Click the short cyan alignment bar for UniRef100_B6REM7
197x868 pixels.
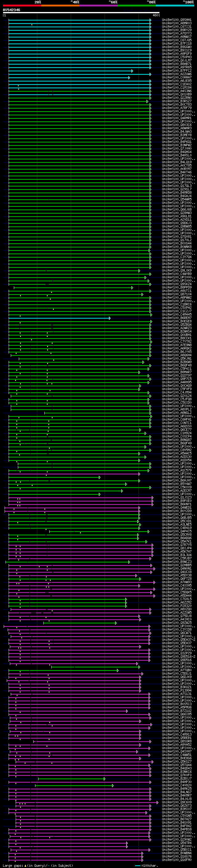point(59,318)
